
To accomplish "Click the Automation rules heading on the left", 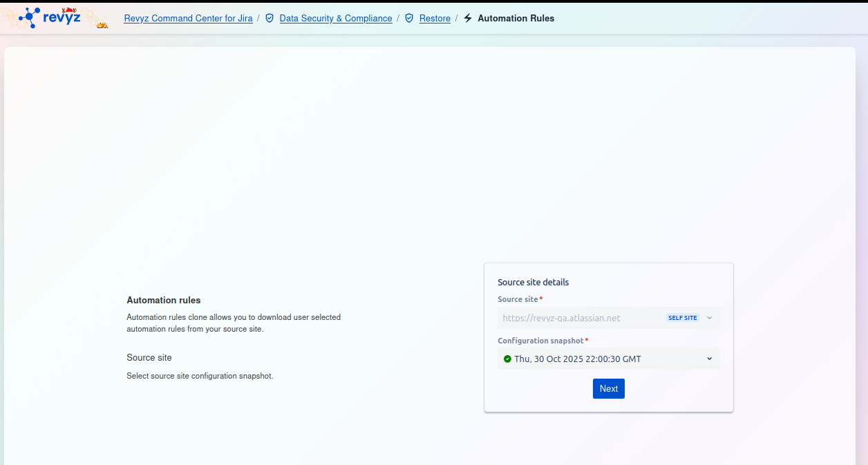I will tap(163, 300).
